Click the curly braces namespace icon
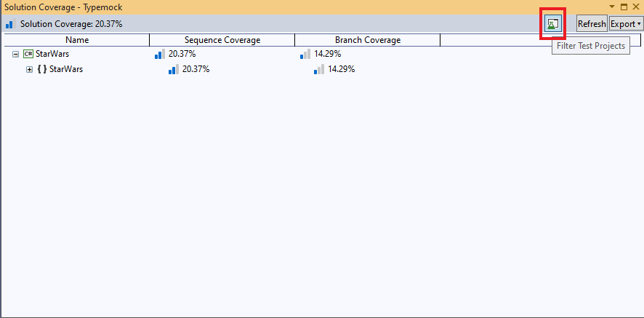The image size is (644, 318). (x=42, y=70)
